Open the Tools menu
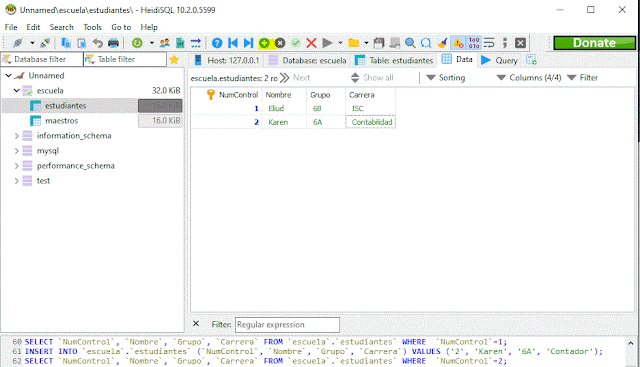This screenshot has height=367, width=640. pyautogui.click(x=93, y=27)
